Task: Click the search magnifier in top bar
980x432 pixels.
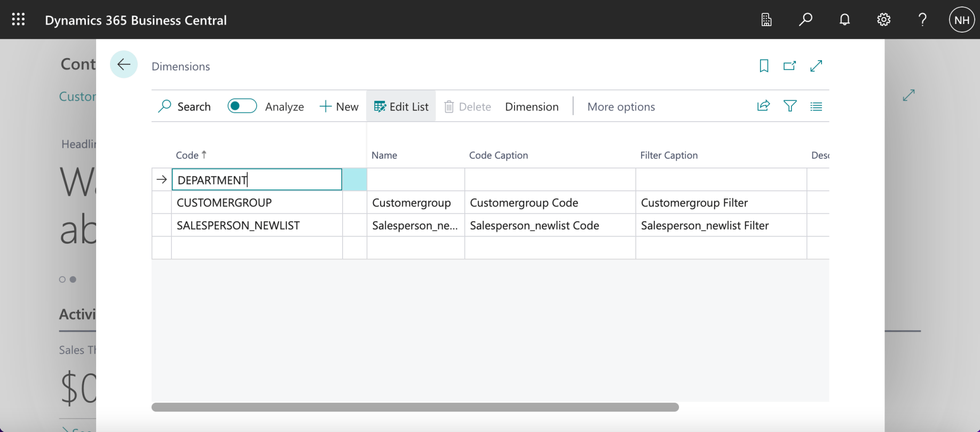Action: (x=805, y=20)
